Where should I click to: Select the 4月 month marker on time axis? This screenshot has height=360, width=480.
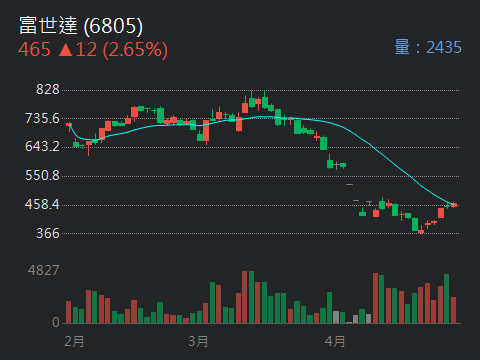[x=335, y=342]
